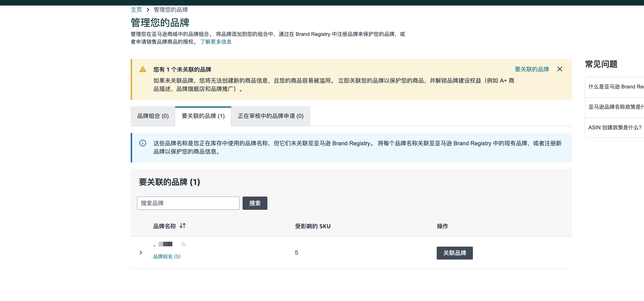Click the yellow warning triangle icon

143,69
